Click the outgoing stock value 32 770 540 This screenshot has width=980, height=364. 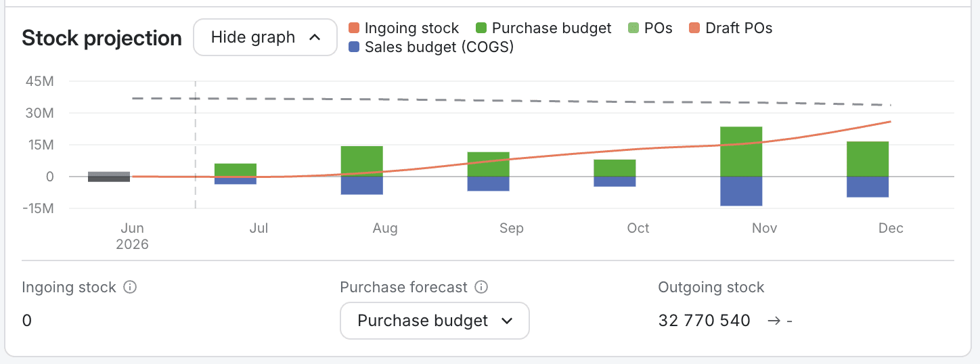click(705, 320)
